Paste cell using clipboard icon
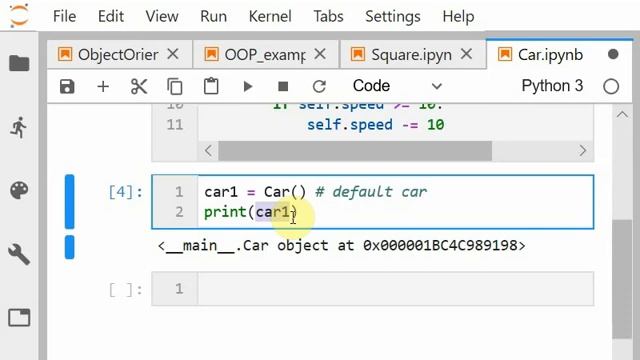This screenshot has height=360, width=640. (x=211, y=86)
